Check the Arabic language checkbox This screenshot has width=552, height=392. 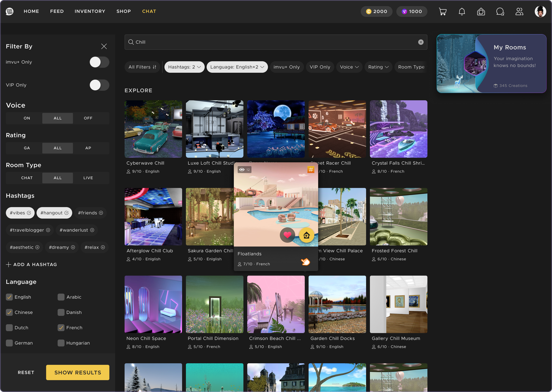click(61, 297)
